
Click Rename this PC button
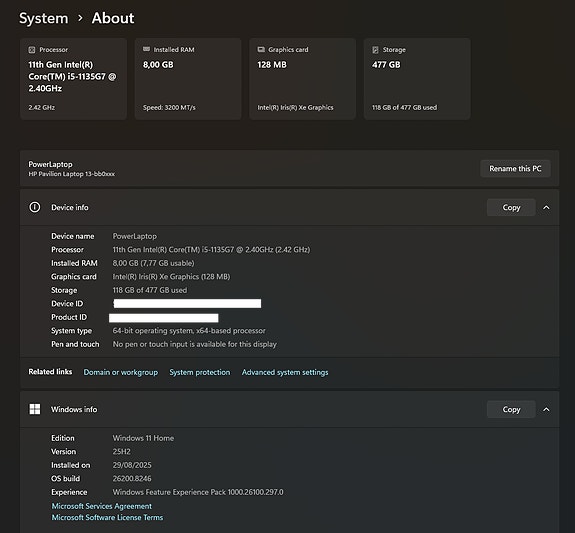[x=515, y=168]
